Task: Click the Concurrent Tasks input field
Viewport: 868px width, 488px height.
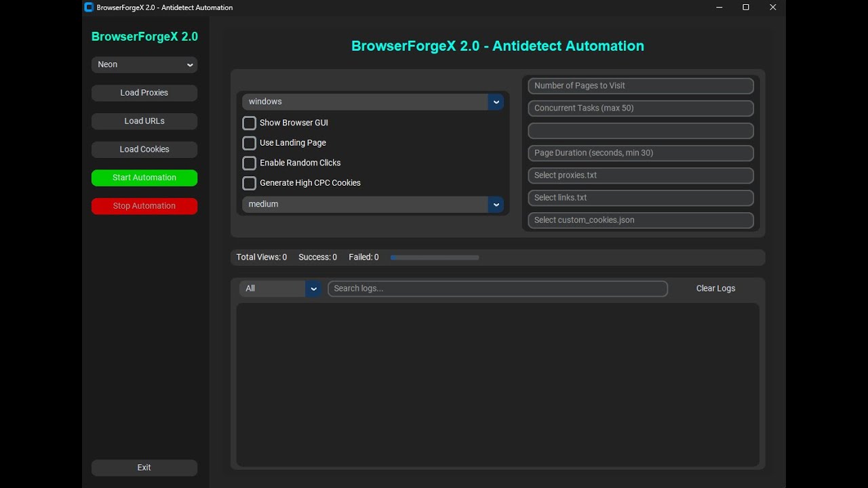Action: point(641,108)
